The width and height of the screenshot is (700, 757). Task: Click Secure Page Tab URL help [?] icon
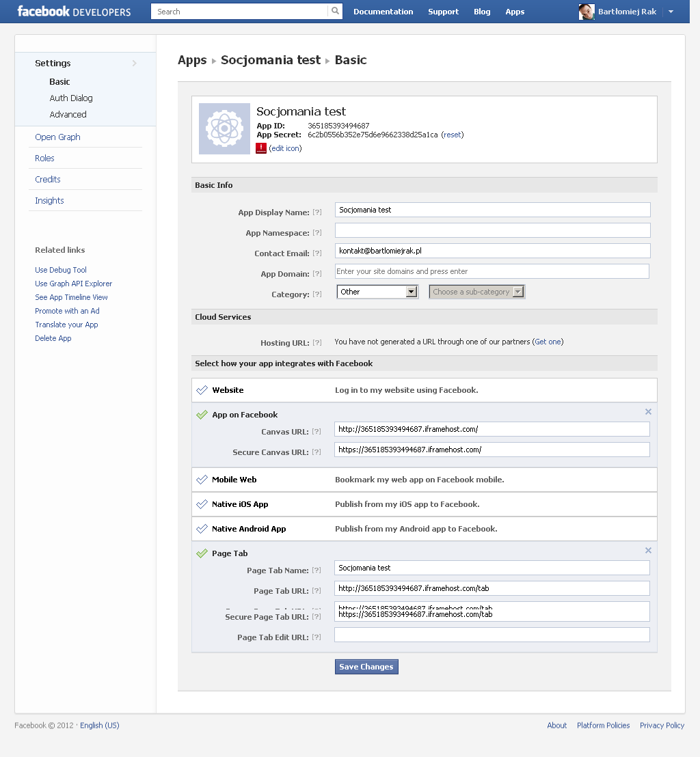(x=317, y=616)
